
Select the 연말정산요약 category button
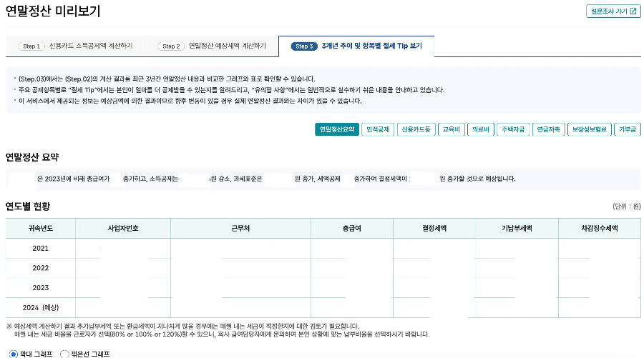coord(337,129)
